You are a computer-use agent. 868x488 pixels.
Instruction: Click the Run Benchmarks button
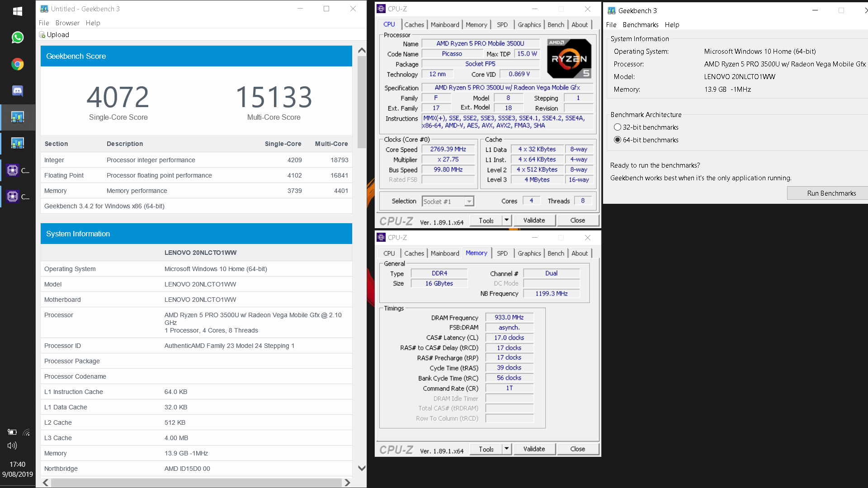(x=827, y=193)
